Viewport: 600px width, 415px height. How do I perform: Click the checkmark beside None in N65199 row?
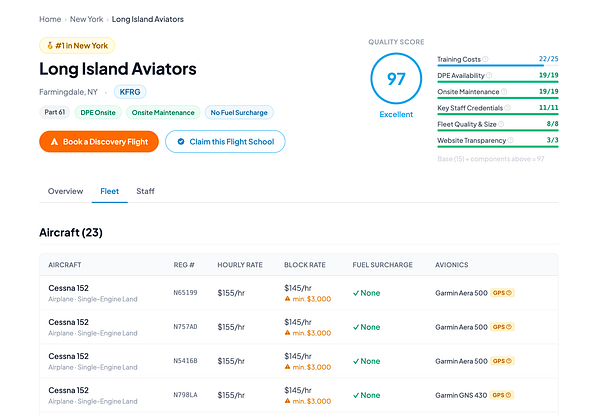(356, 293)
